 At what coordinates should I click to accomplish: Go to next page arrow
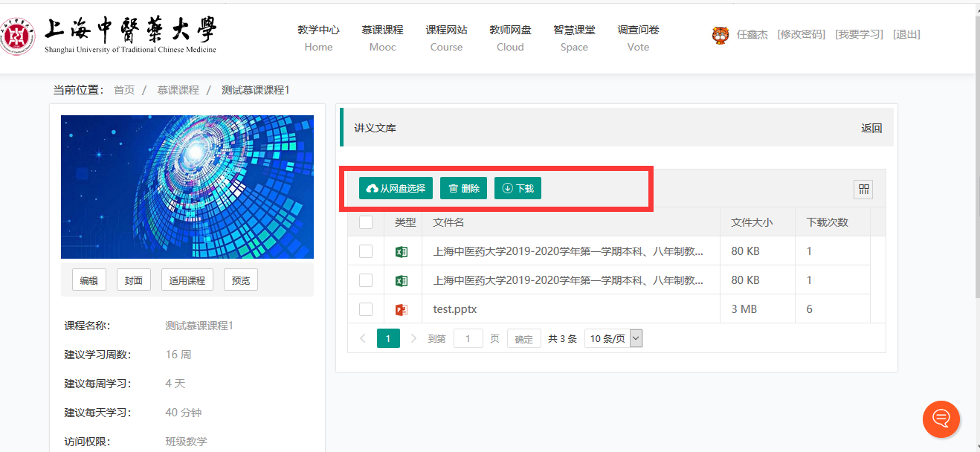point(414,338)
